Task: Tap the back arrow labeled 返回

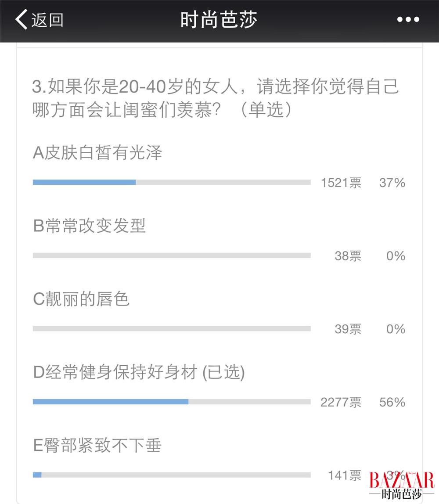Action: point(40,20)
